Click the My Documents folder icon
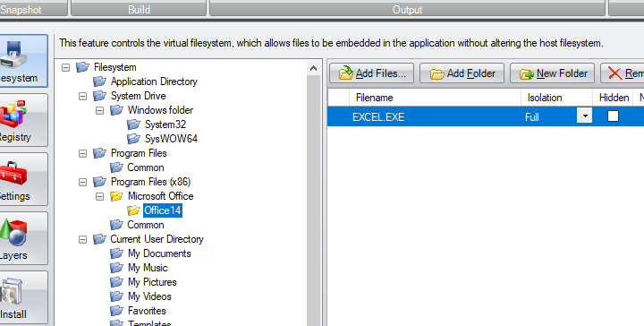The width and height of the screenshot is (644, 326). [x=116, y=253]
